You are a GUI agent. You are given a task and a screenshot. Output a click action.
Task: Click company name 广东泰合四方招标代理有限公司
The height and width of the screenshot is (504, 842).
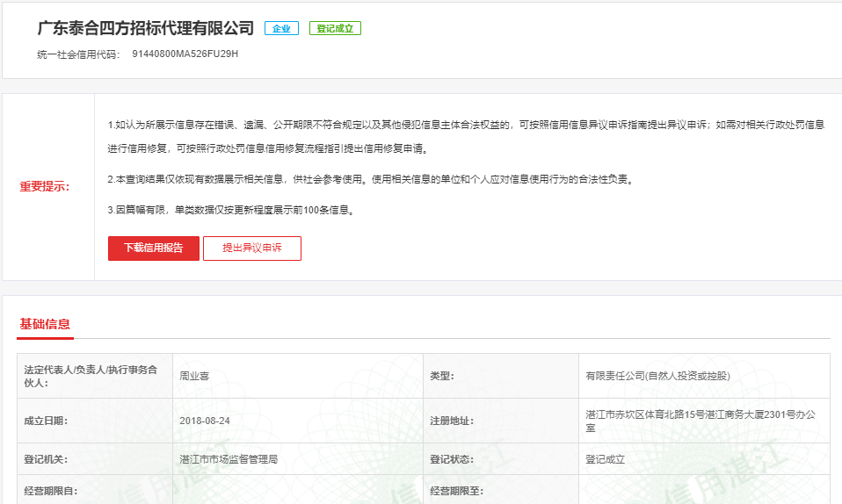pyautogui.click(x=146, y=28)
